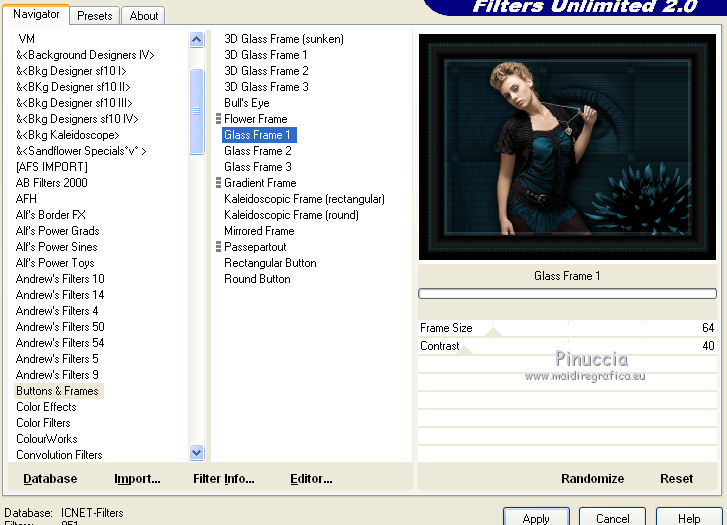
Task: Select [AFS IMPORT] category
Action: point(51,167)
